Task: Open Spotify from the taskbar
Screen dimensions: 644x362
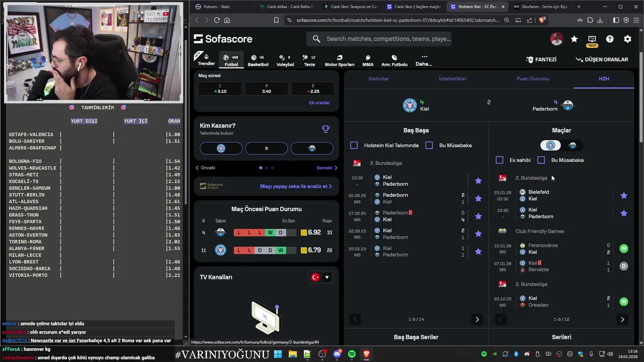Action: [352, 354]
